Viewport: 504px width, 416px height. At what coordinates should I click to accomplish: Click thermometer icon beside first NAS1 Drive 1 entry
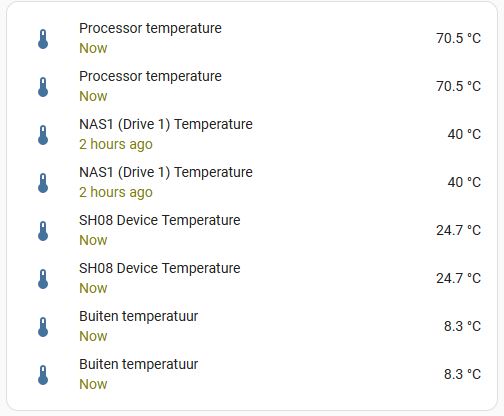click(x=43, y=135)
